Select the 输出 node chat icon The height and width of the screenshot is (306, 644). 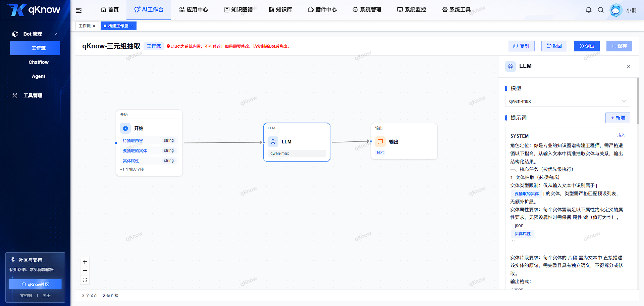pyautogui.click(x=380, y=142)
